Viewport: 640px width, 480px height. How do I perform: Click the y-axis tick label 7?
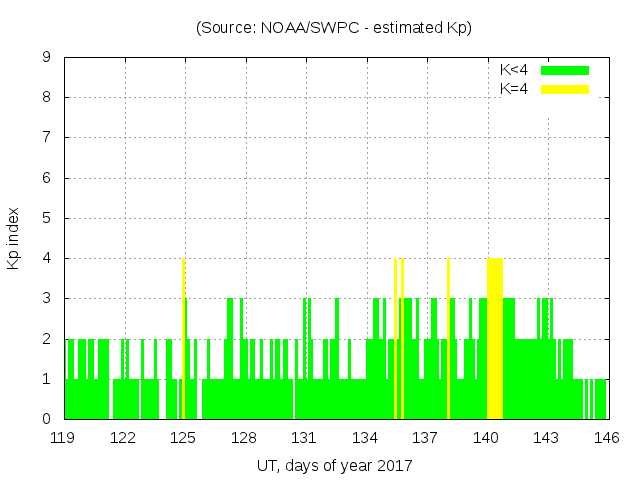pyautogui.click(x=46, y=138)
